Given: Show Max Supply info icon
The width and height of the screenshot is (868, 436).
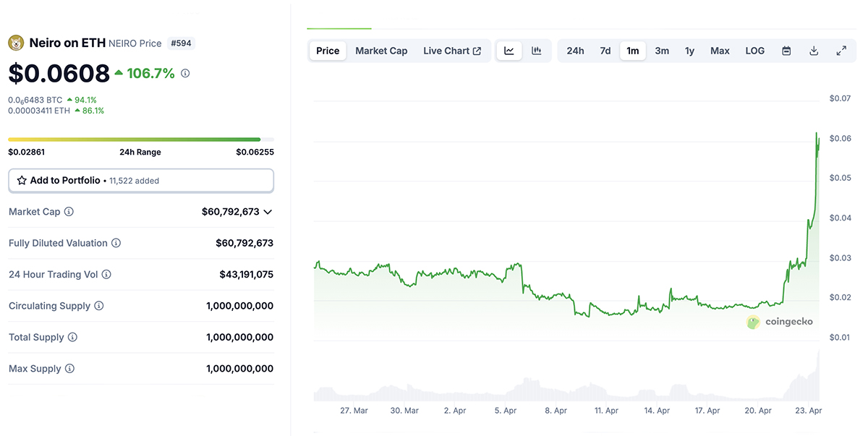Looking at the screenshot, I should pos(69,369).
